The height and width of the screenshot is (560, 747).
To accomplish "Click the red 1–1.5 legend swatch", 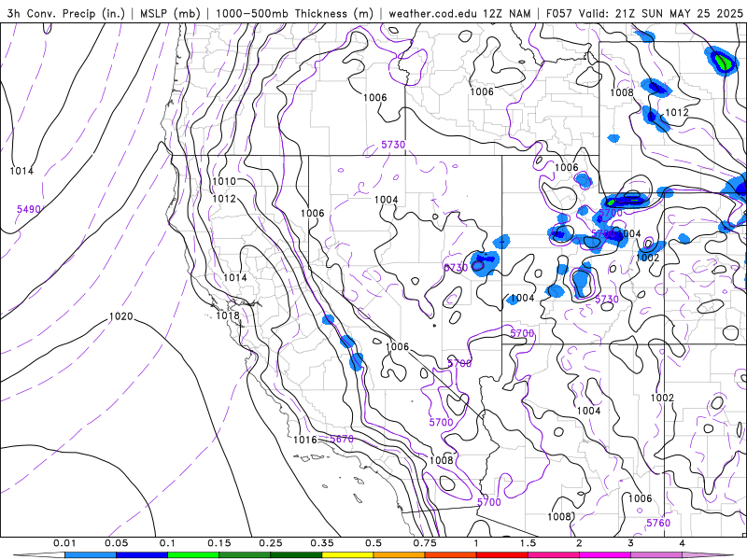I will [502, 555].
